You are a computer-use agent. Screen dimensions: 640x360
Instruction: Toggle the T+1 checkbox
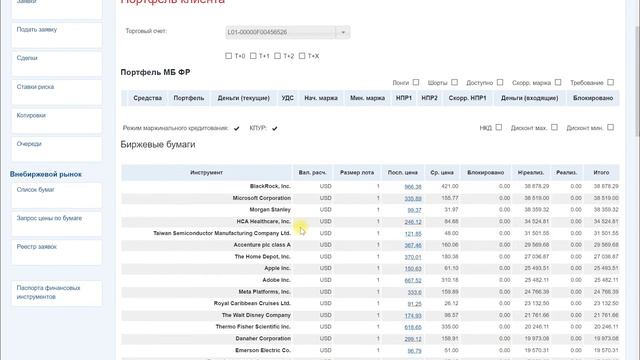[x=253, y=56]
